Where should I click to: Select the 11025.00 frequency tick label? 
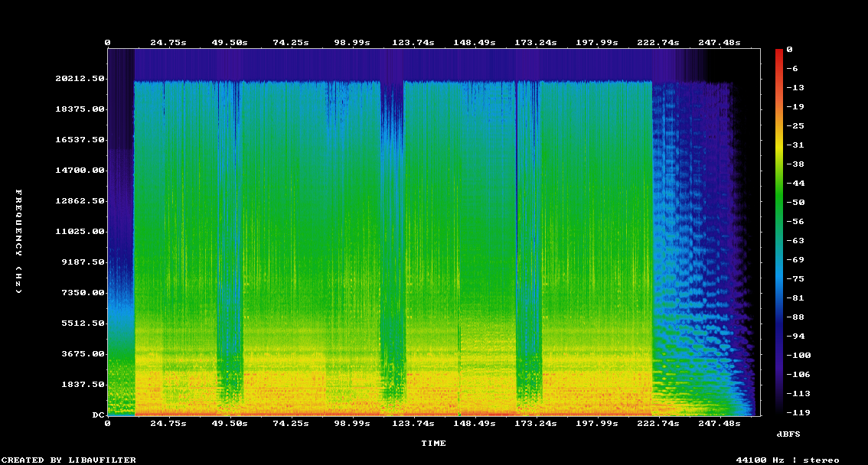80,232
